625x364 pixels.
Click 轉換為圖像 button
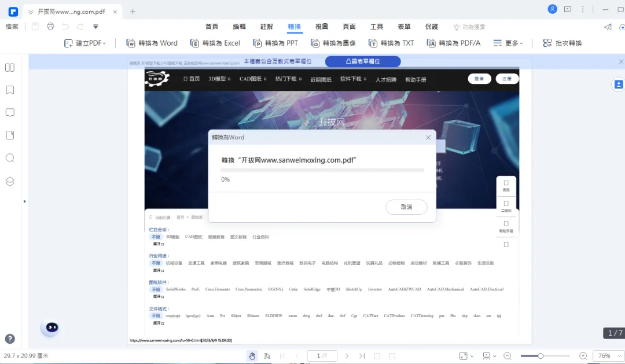pyautogui.click(x=333, y=43)
